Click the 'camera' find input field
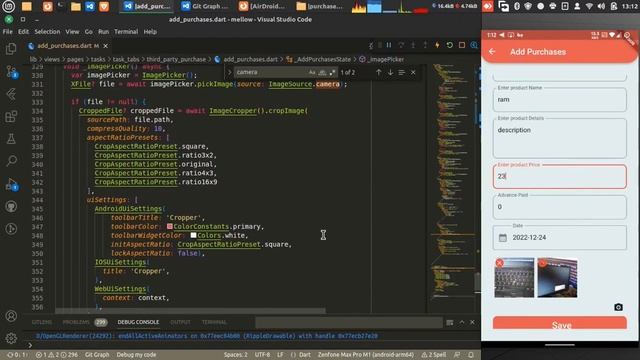Screen dimensions: 640x360 point(270,72)
